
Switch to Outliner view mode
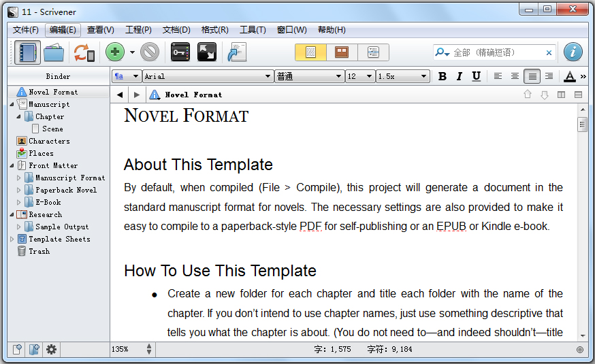pyautogui.click(x=373, y=52)
